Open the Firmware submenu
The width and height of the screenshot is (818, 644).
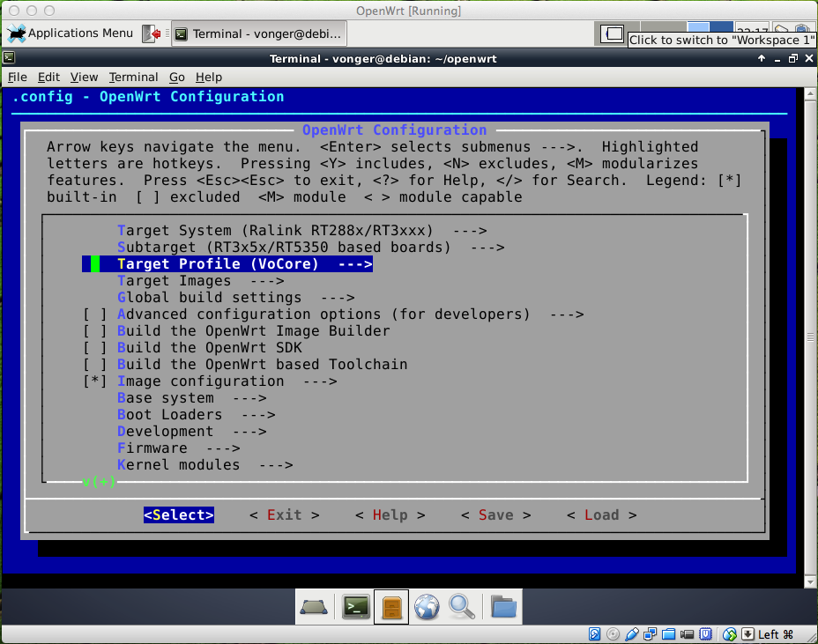(178, 448)
